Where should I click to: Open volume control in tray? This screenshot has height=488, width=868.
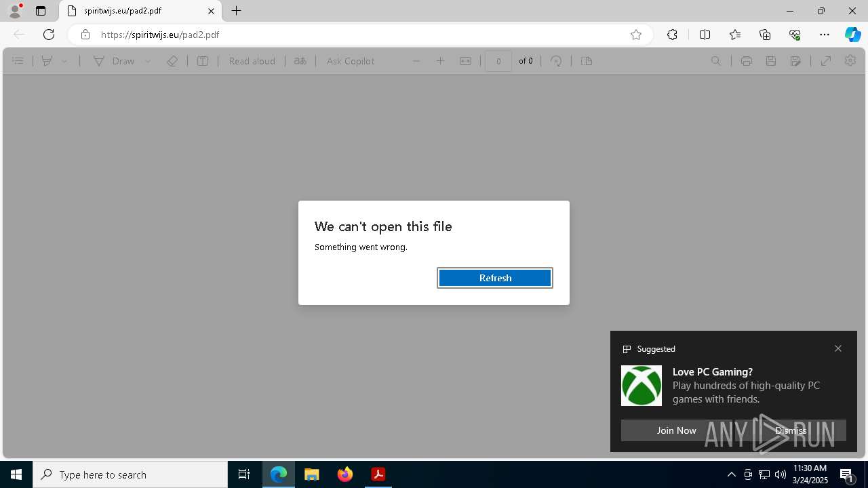pos(781,474)
